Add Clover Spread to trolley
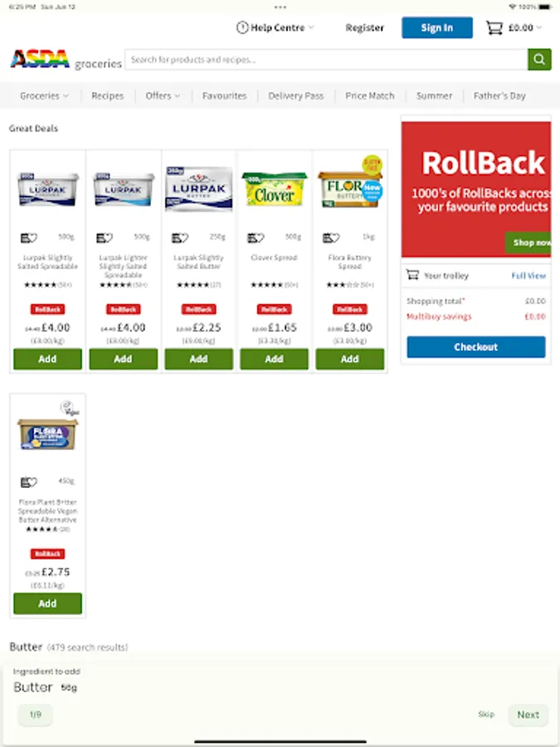The image size is (560, 747). tap(275, 359)
